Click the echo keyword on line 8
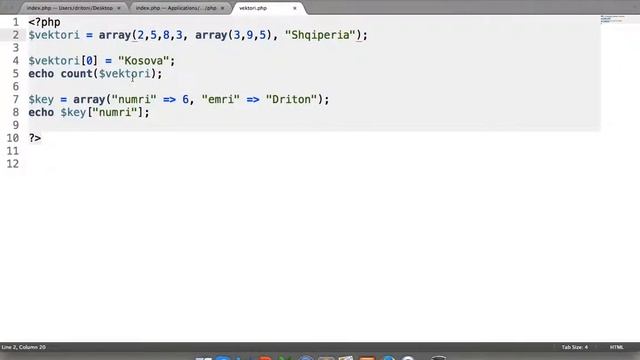This screenshot has height=360, width=640. [41, 113]
